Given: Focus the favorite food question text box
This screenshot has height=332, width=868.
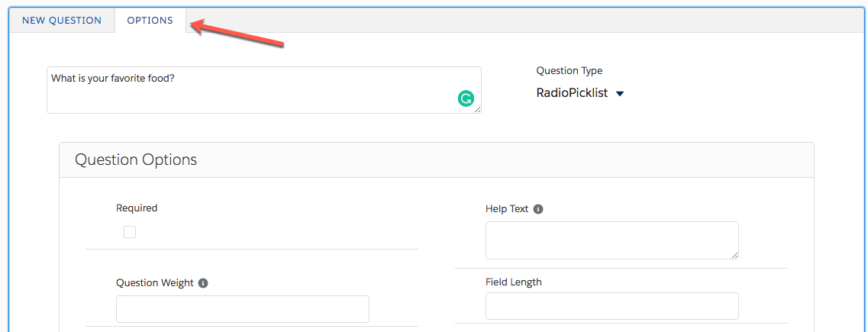Looking at the screenshot, I should [252, 90].
